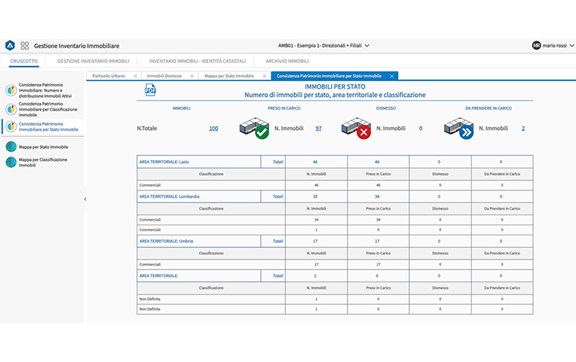Close the Immobili Dismessi tab

coord(192,76)
